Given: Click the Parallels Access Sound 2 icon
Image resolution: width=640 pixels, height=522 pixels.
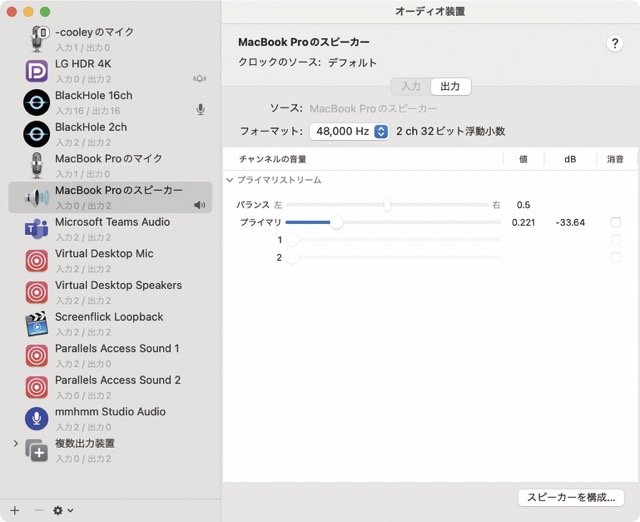Looking at the screenshot, I should click(37, 387).
